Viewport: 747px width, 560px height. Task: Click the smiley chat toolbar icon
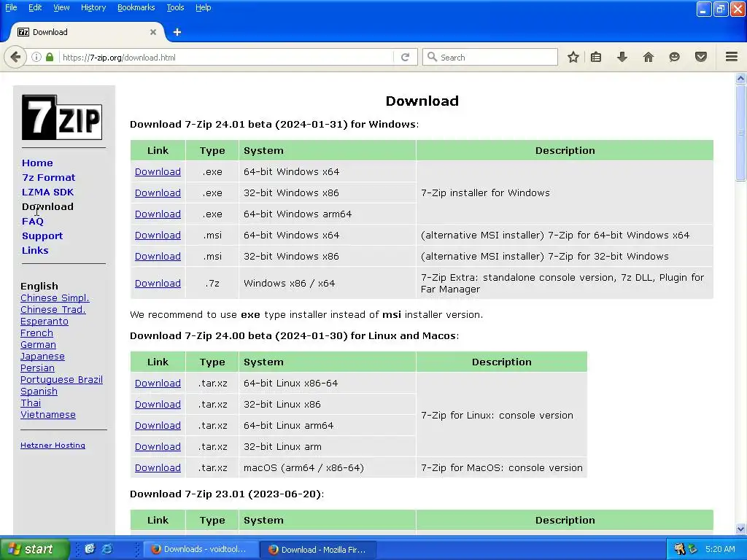pos(674,57)
